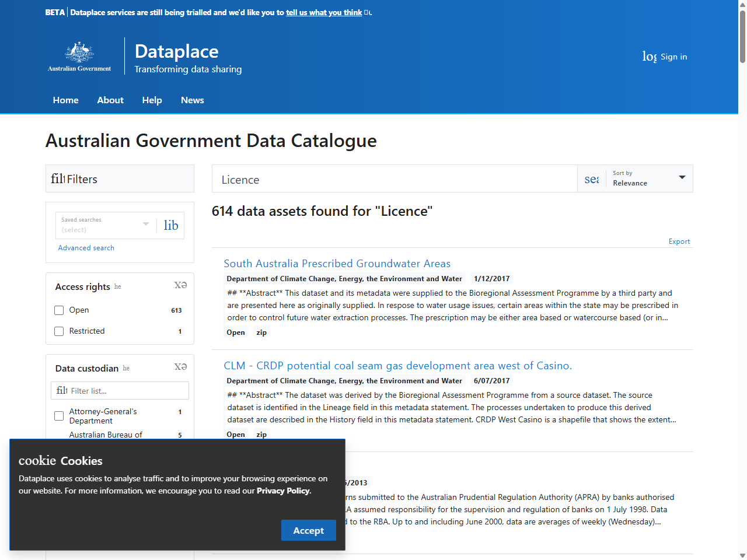Click the Australian Bureau of filter label
The width and height of the screenshot is (747, 560).
[x=106, y=435]
